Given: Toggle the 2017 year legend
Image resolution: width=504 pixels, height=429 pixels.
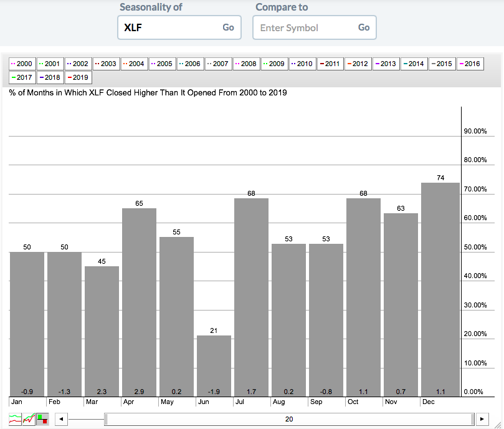Looking at the screenshot, I should point(22,77).
